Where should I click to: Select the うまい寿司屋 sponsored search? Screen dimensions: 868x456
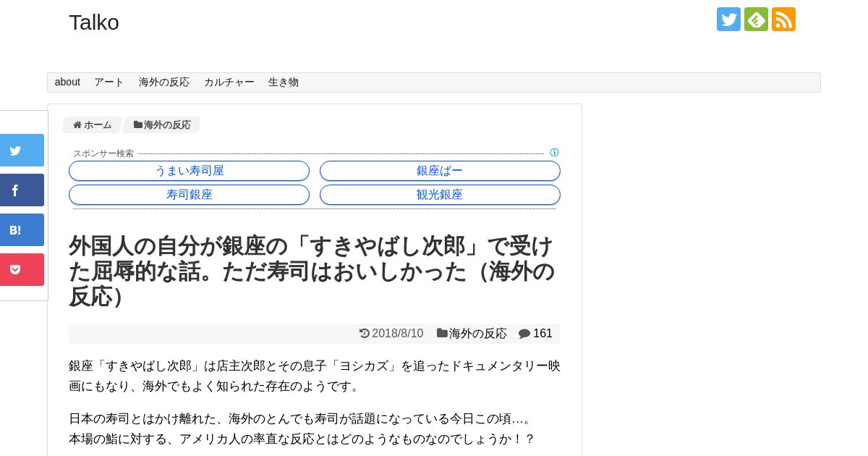point(189,171)
